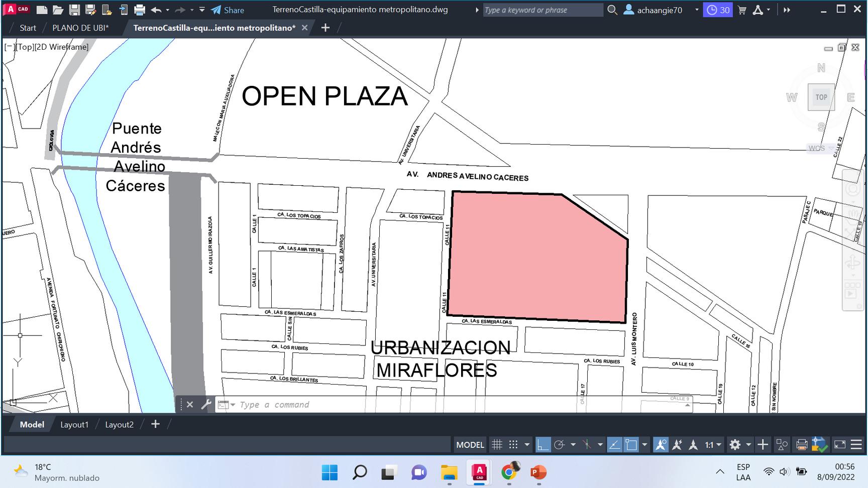Open the Top view controls menu
This screenshot has height=488, width=868.
[x=24, y=47]
